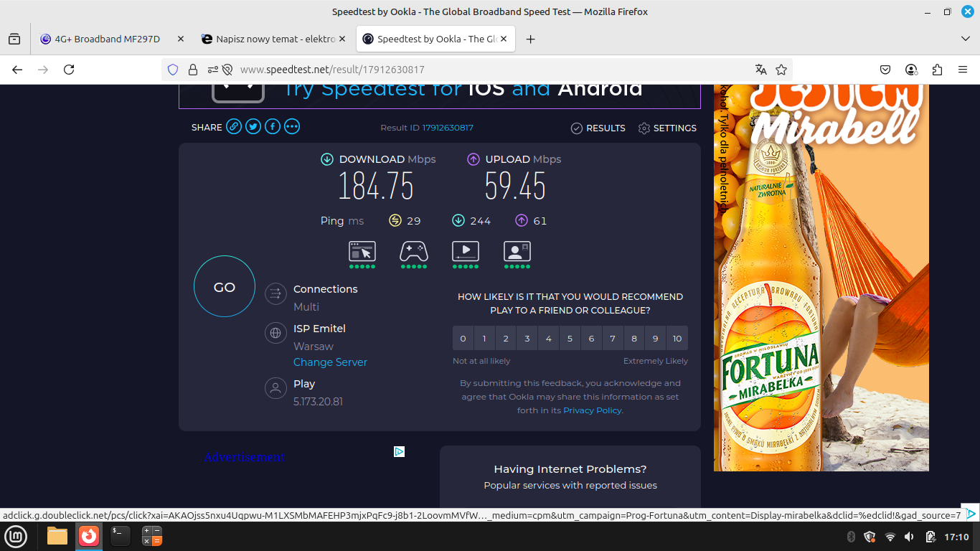Rate recommendation as 8

click(634, 338)
